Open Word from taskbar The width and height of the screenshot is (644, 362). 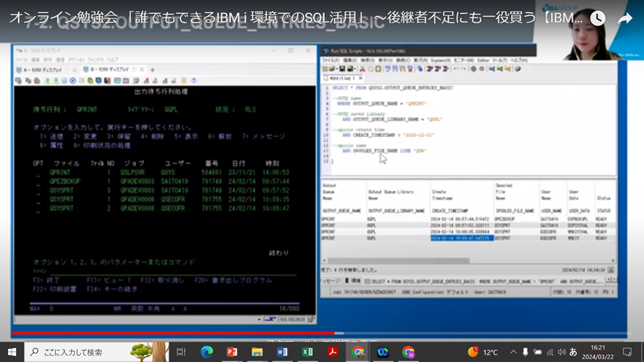[x=282, y=352]
